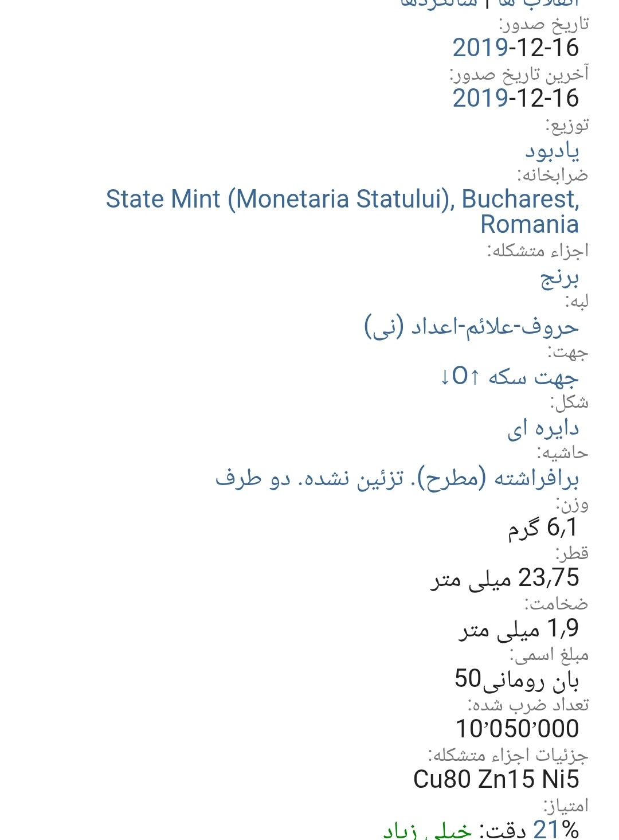Tap the 1,9 میلی متر thickness value
Screen dimensions: 619x840
[x=518, y=629]
